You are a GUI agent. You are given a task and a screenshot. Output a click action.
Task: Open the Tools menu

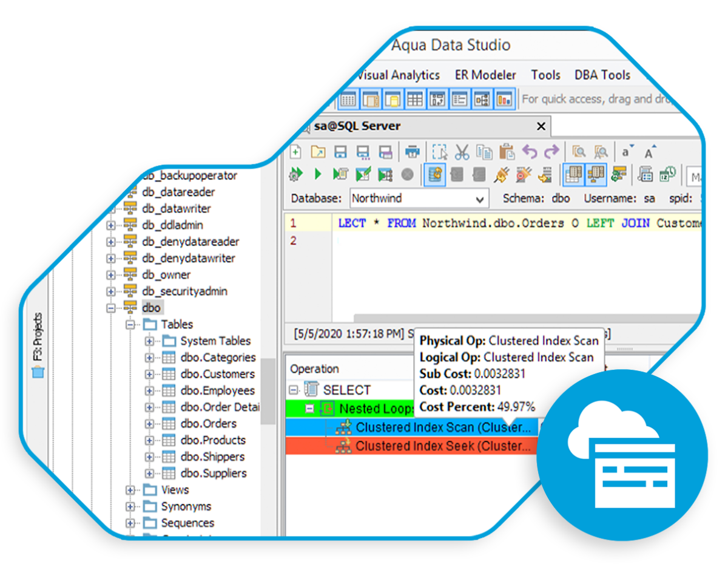point(545,75)
